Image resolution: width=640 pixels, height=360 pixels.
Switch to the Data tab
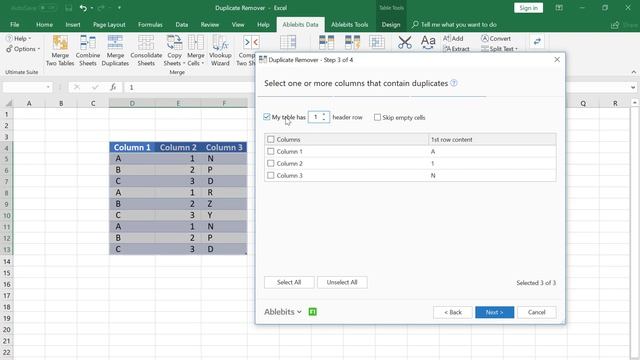(182, 24)
